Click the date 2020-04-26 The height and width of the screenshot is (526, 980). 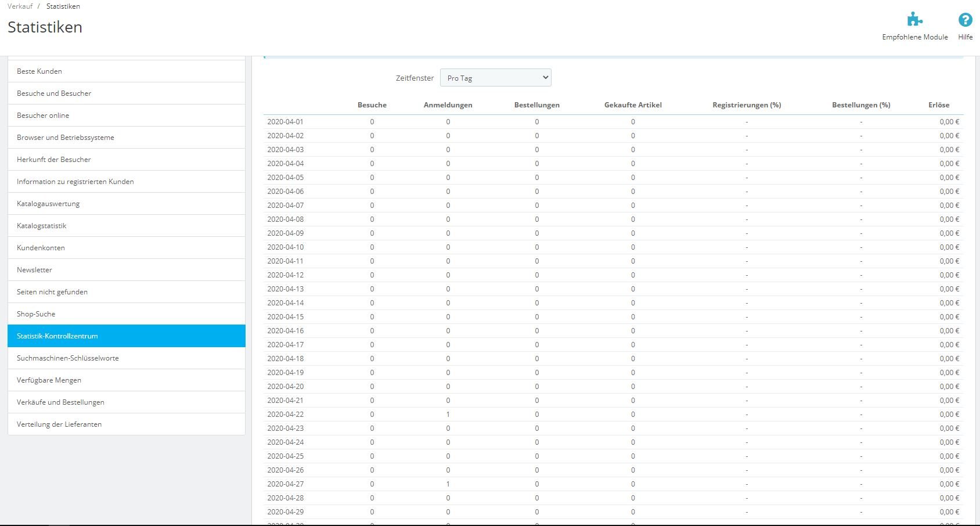(285, 470)
